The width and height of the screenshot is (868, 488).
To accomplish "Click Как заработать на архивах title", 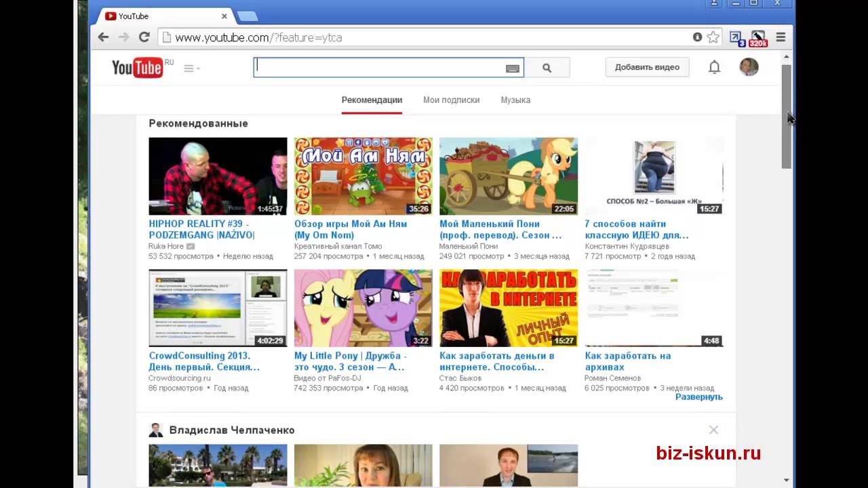I will tap(628, 361).
